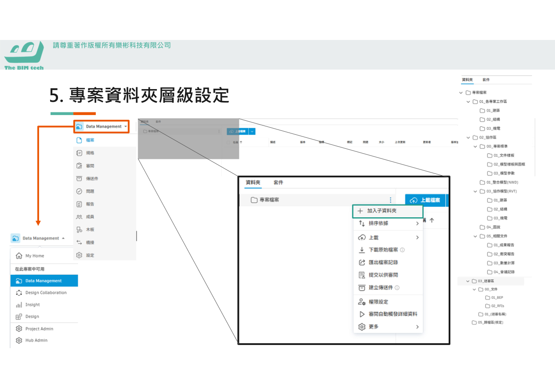This screenshot has height=392, width=555.
Task: Select 資料夾 tab in enlarged panel
Action: pos(253,182)
